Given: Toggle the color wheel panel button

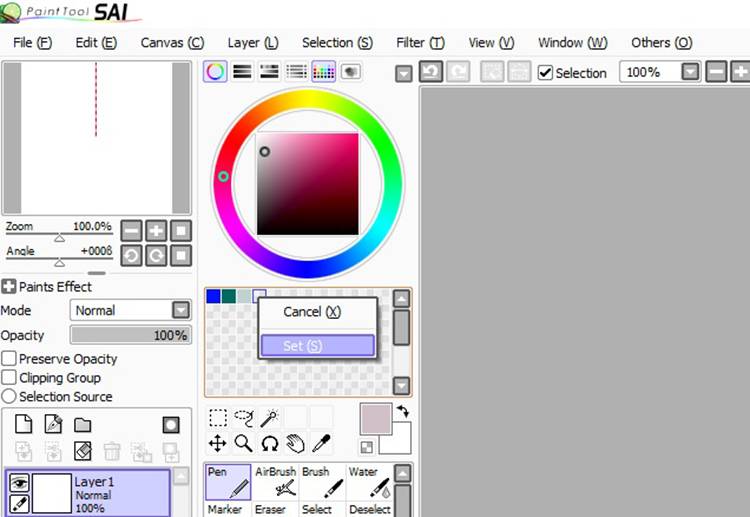Looking at the screenshot, I should click(215, 72).
